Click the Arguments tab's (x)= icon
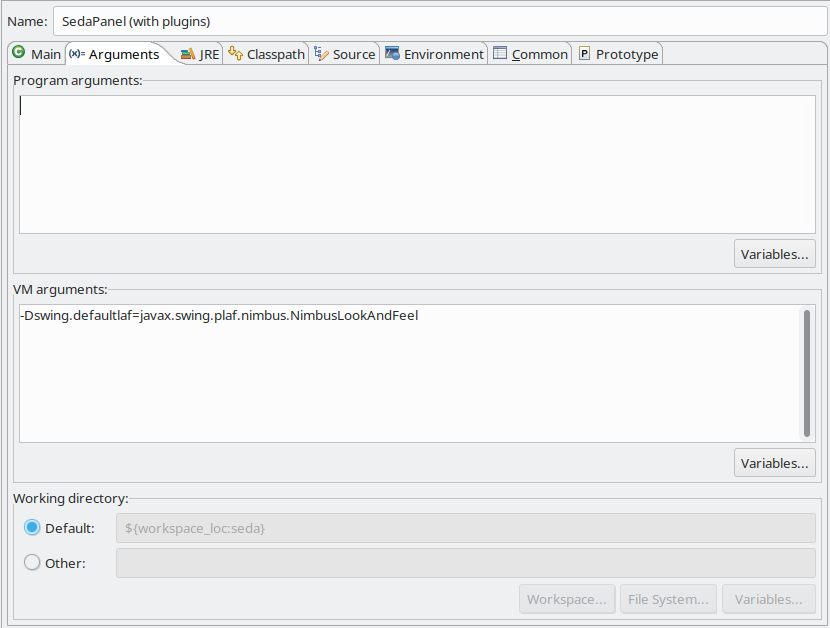Viewport: 830px width, 628px height. click(x=76, y=54)
